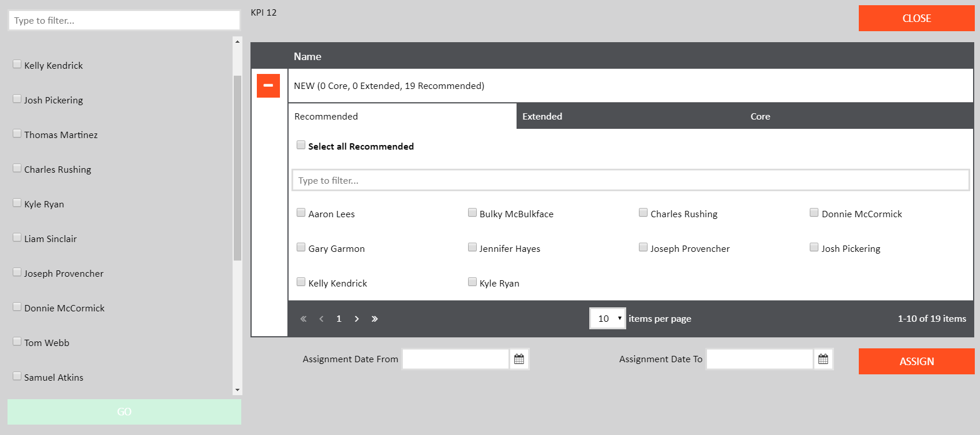This screenshot has width=980, height=435.
Task: Click the Recommended list filter field
Action: (630, 180)
